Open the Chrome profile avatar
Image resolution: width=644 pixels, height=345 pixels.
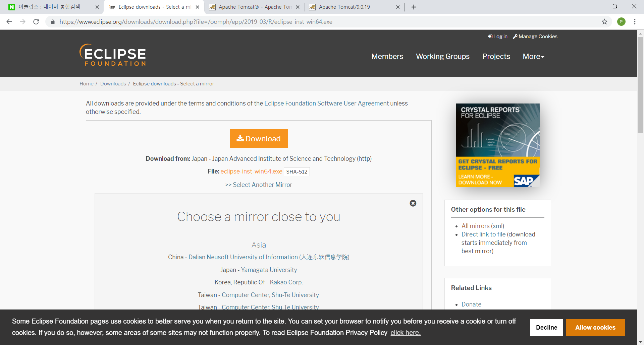click(x=621, y=22)
